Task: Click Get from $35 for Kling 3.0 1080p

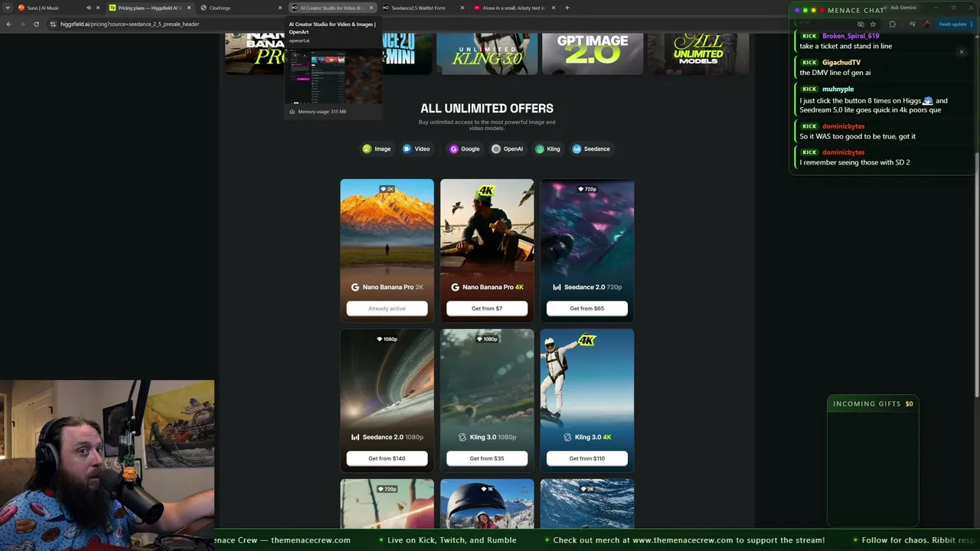Action: pos(487,458)
